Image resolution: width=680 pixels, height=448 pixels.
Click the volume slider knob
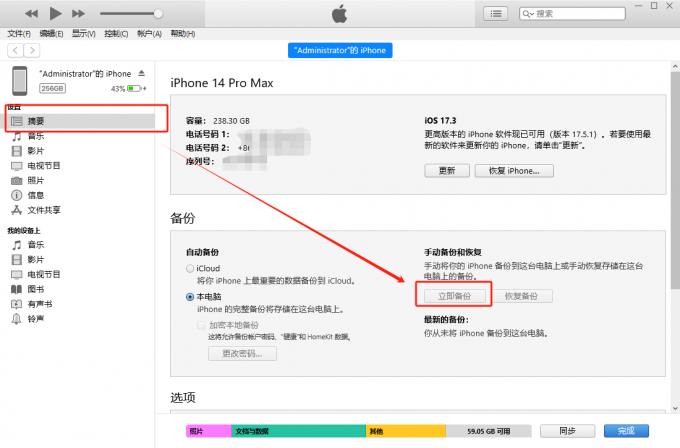point(158,14)
